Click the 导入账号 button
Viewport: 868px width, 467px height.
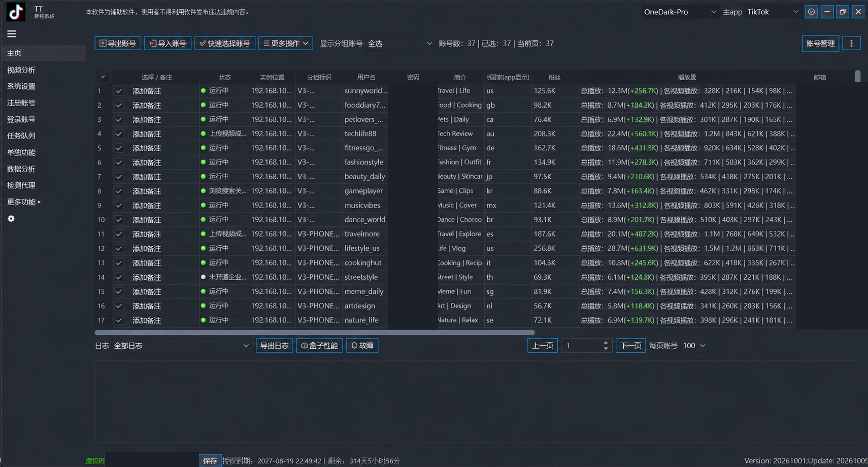[168, 44]
